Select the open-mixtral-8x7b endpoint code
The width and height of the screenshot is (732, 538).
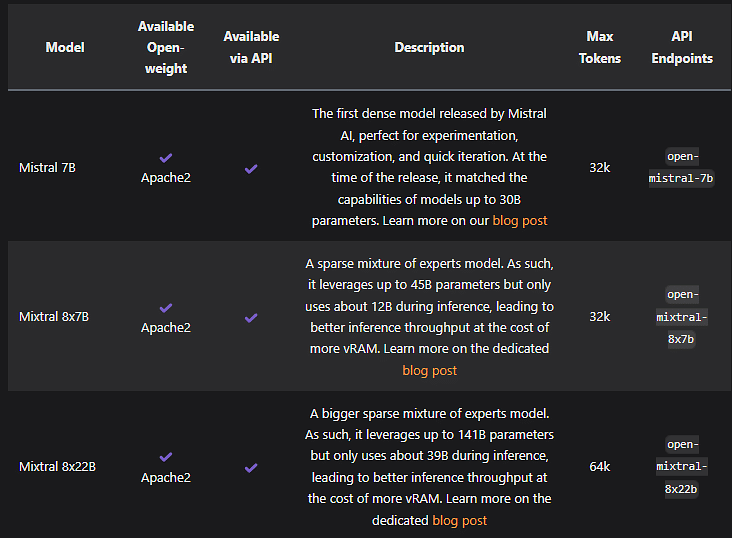click(x=682, y=317)
